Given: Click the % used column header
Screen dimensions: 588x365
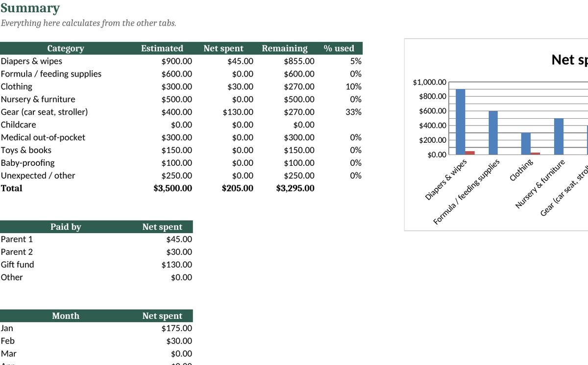Looking at the screenshot, I should [339, 48].
